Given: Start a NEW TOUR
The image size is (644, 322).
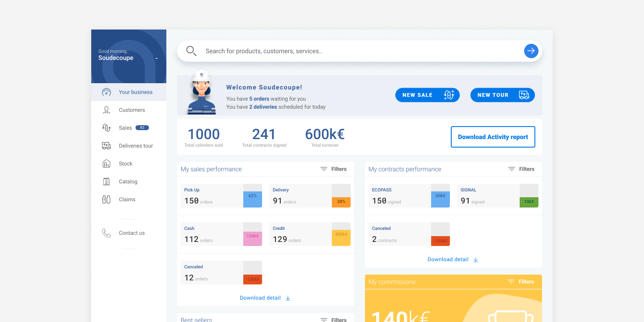Looking at the screenshot, I should click(x=503, y=95).
